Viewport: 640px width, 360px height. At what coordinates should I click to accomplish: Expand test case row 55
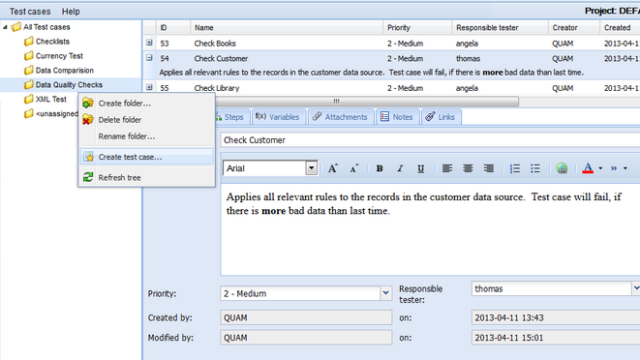pos(149,87)
